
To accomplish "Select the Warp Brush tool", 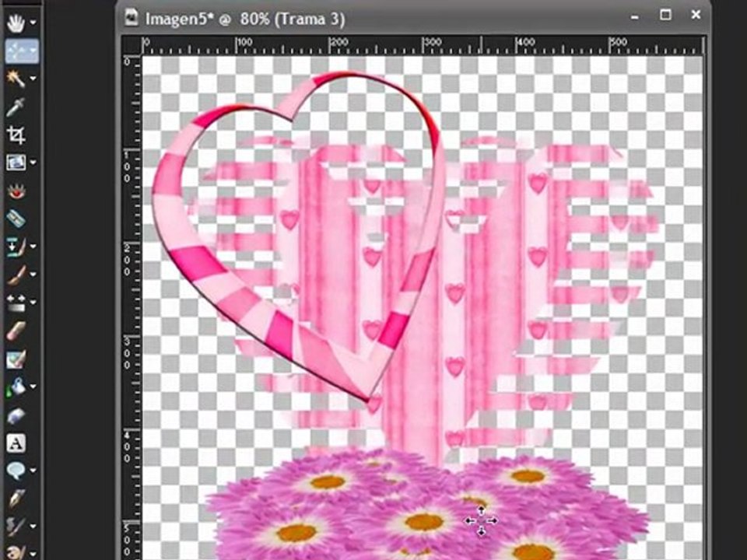I will (x=16, y=527).
